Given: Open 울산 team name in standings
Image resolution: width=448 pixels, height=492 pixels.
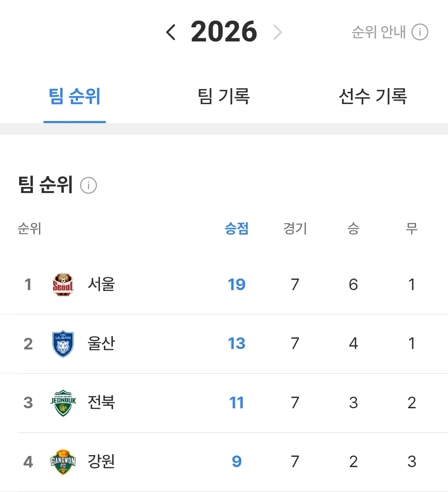Looking at the screenshot, I should [x=101, y=344].
